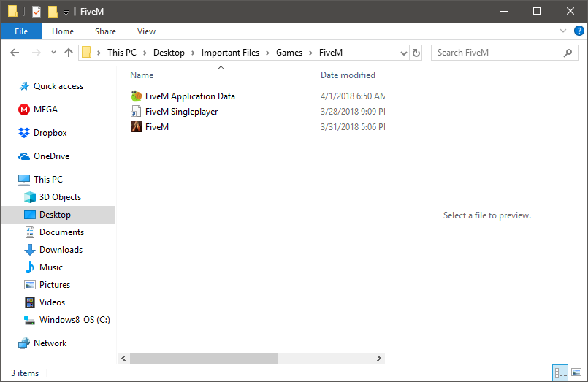
Task: Click the This PC monitor icon
Action: tap(24, 180)
